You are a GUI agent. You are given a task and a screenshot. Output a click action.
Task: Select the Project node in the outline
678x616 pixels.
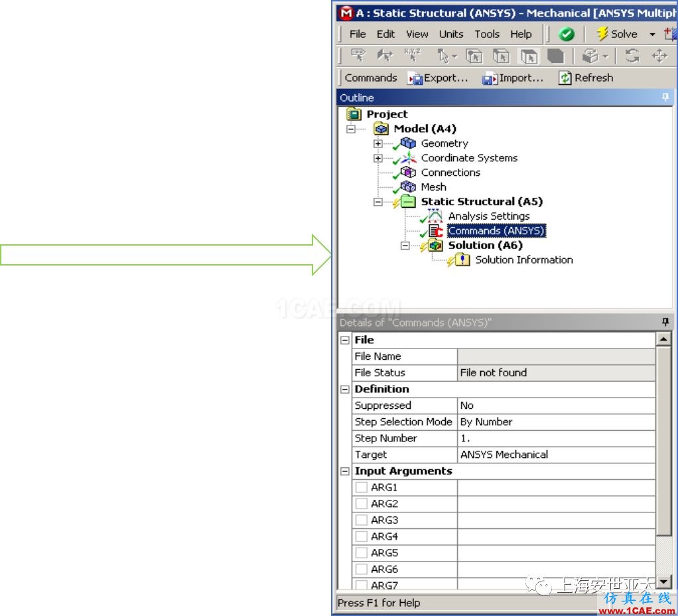[x=387, y=114]
